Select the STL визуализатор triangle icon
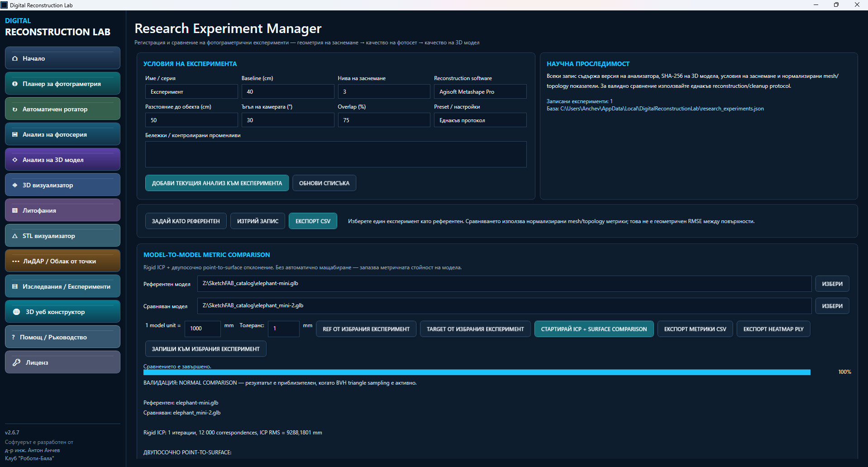This screenshot has width=868, height=467. tap(15, 236)
